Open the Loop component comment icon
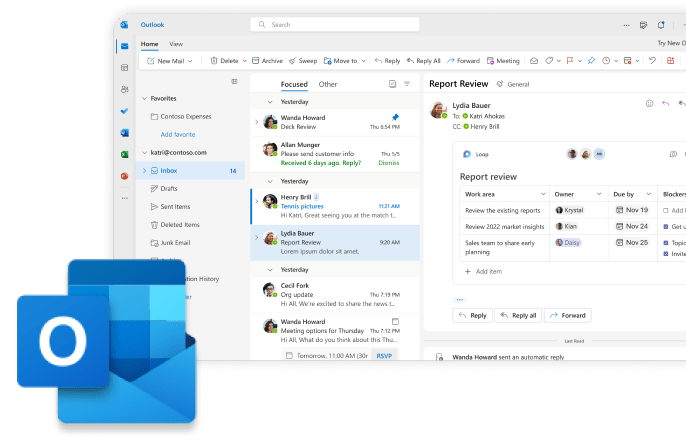Viewport: 686px width, 443px height. (673, 154)
